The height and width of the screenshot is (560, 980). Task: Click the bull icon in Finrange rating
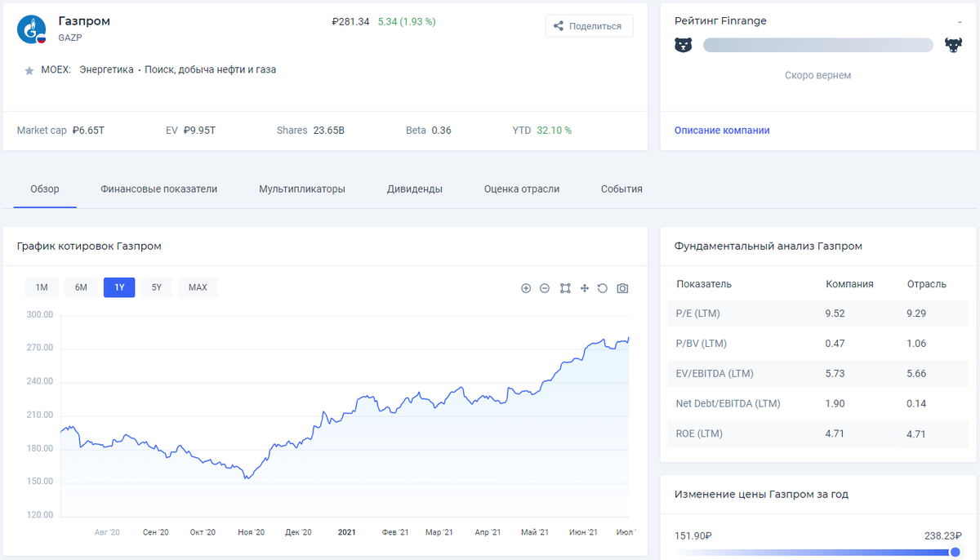click(x=953, y=45)
